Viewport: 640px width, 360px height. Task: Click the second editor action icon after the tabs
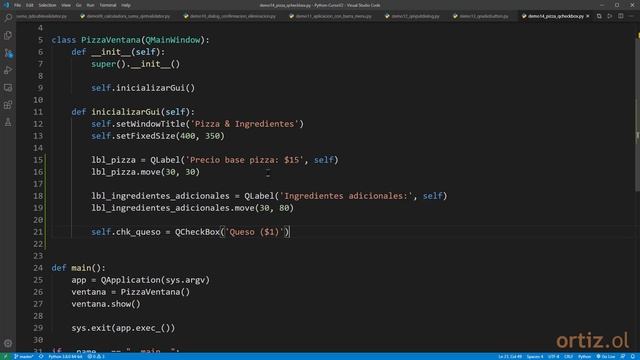click(x=609, y=16)
